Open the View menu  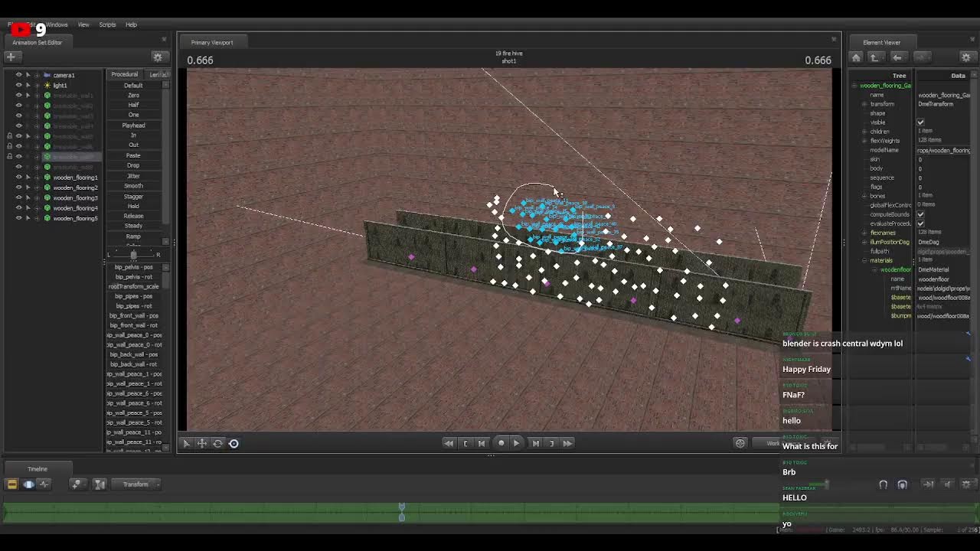click(x=83, y=24)
